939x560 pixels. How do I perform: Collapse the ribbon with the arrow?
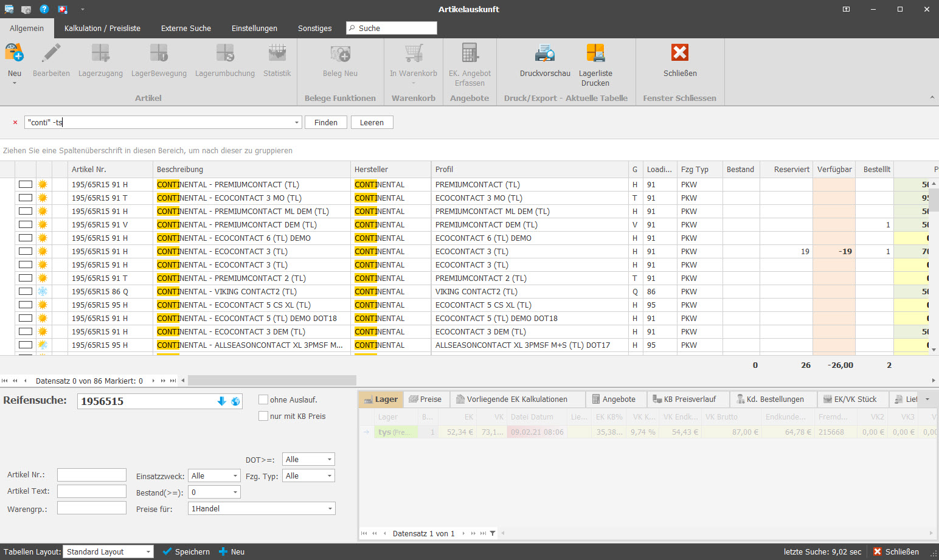point(932,97)
